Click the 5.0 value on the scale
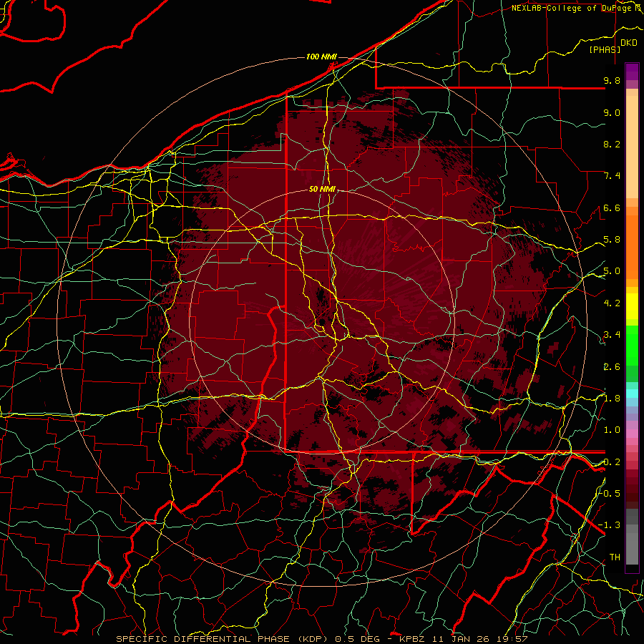This screenshot has height=644, width=644. [612, 271]
